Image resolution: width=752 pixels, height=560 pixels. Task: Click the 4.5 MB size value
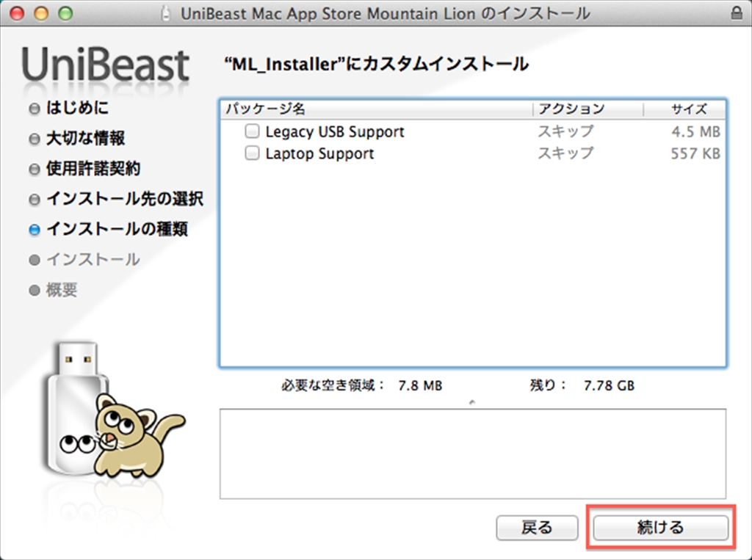(x=695, y=131)
